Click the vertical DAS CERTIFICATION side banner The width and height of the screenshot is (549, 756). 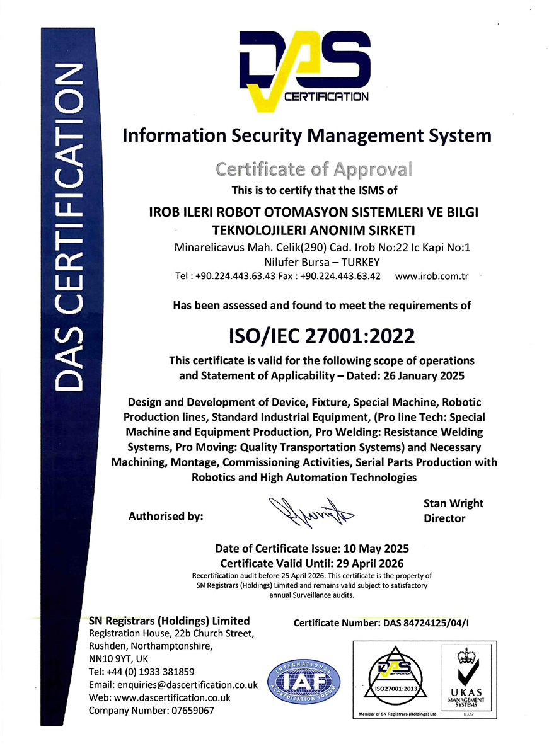(x=69, y=227)
